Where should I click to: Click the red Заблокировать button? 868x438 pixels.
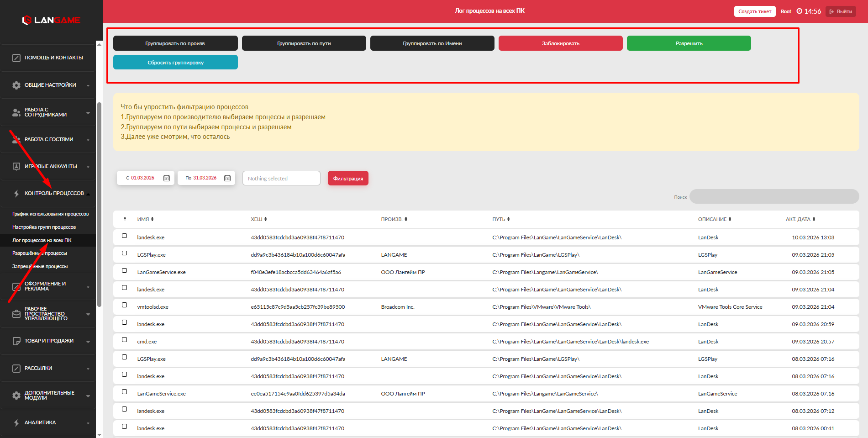[x=561, y=43]
